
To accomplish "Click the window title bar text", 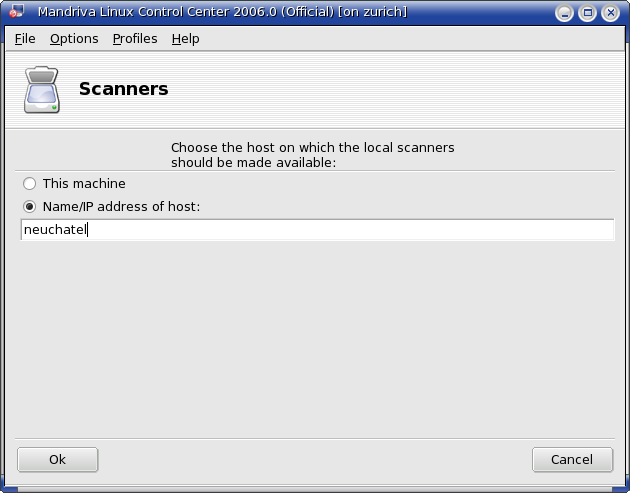I will click(x=222, y=12).
